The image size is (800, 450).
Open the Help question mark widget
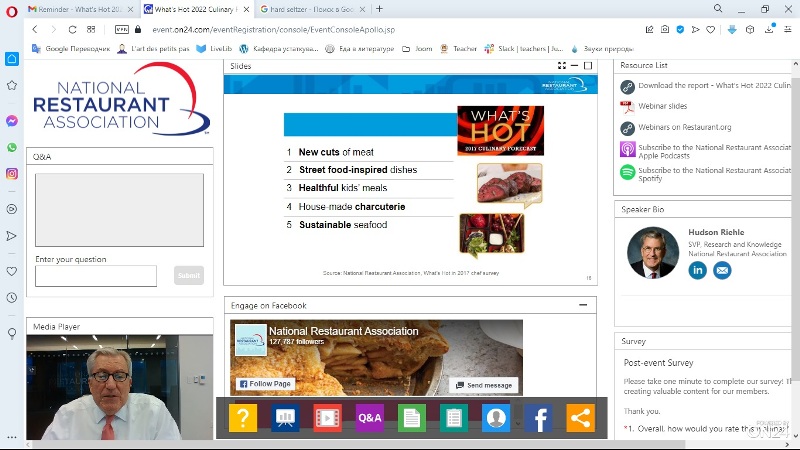coord(243,418)
